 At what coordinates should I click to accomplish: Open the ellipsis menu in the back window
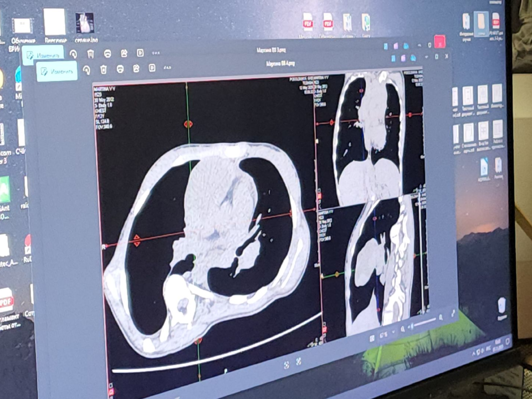tap(156, 53)
